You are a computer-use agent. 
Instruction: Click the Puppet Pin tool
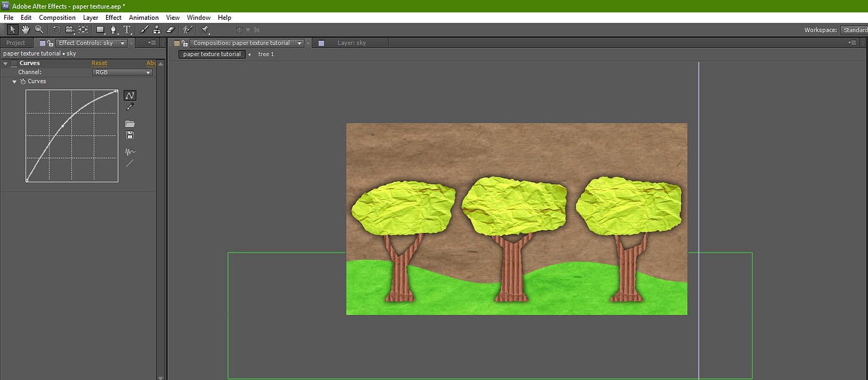tap(205, 30)
